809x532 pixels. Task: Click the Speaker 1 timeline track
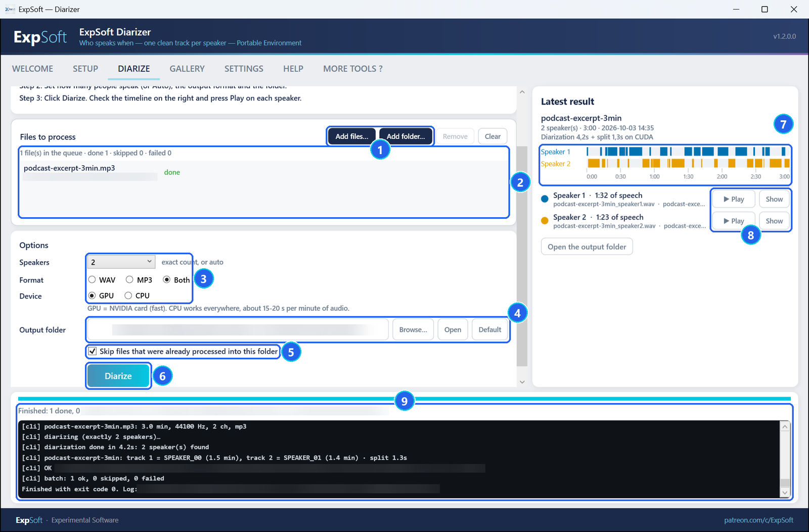[x=688, y=151]
